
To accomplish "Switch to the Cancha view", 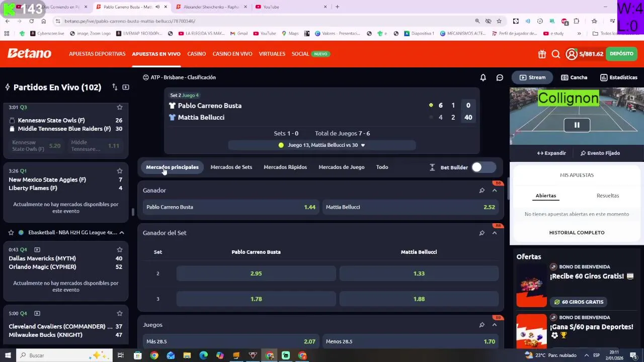I will coord(574,77).
